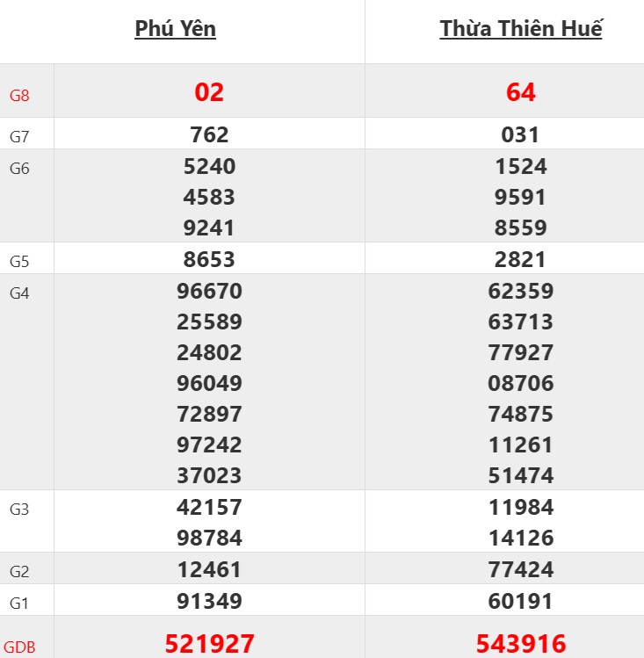Viewport: 644px width, 658px height.
Task: Select the G7 number 762
Action: click(x=209, y=134)
